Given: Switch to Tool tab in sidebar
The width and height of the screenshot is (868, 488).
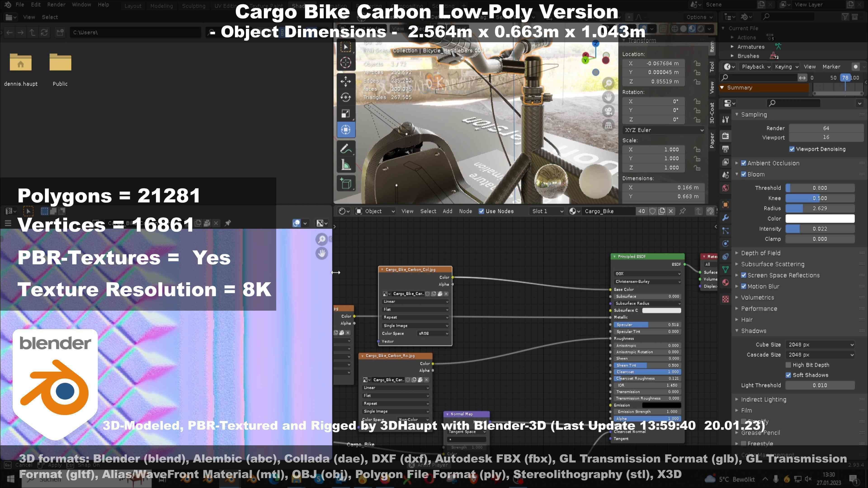Looking at the screenshot, I should click(x=712, y=67).
